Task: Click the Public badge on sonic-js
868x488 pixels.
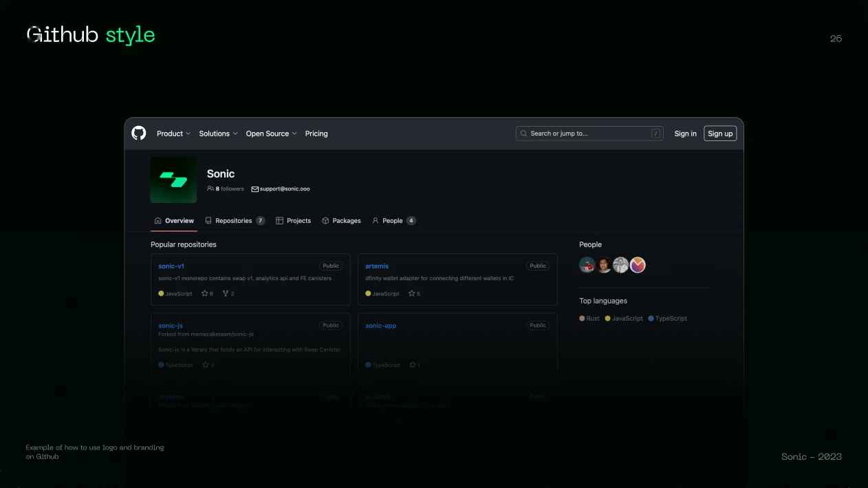Action: (331, 326)
